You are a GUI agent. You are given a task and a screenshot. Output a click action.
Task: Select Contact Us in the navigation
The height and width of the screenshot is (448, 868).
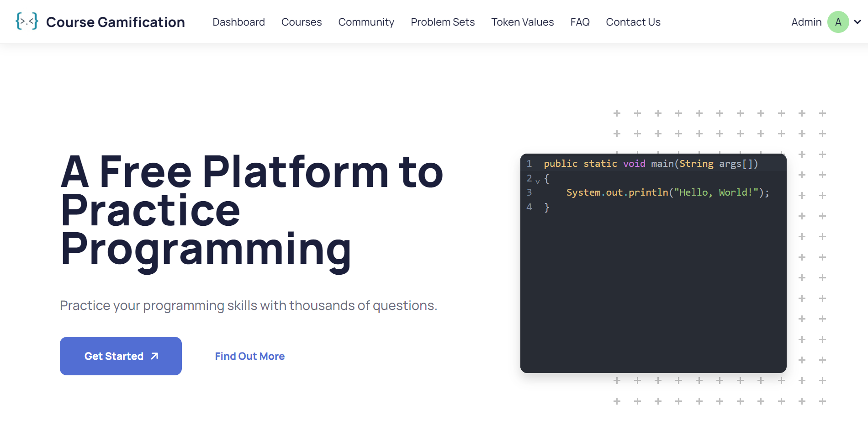click(x=633, y=22)
